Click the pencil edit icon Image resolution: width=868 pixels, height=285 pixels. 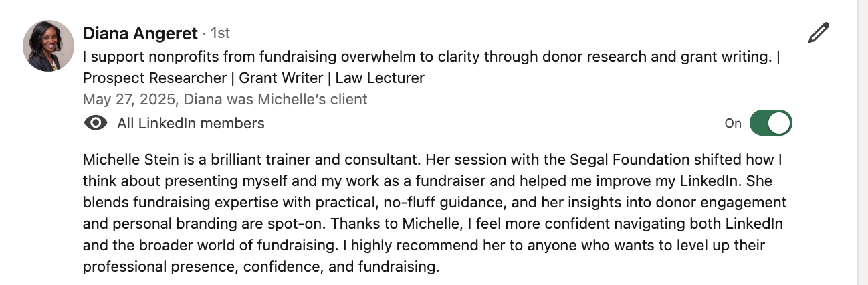click(x=818, y=33)
